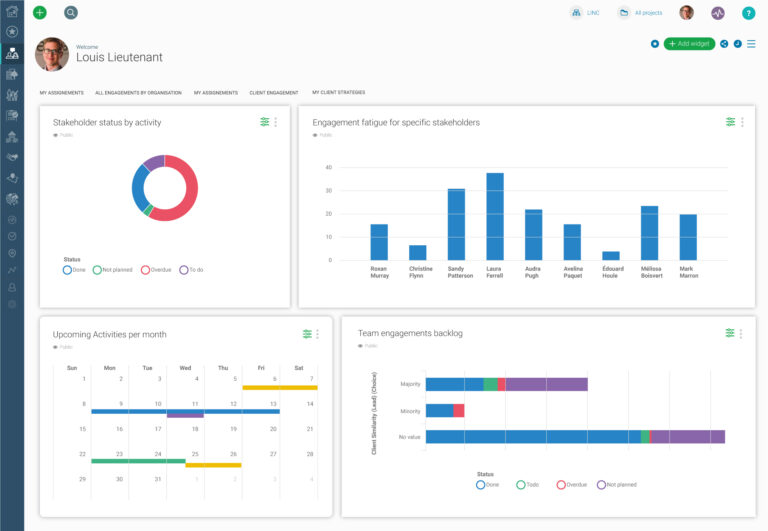
Task: Click the Add widget button
Action: (689, 44)
